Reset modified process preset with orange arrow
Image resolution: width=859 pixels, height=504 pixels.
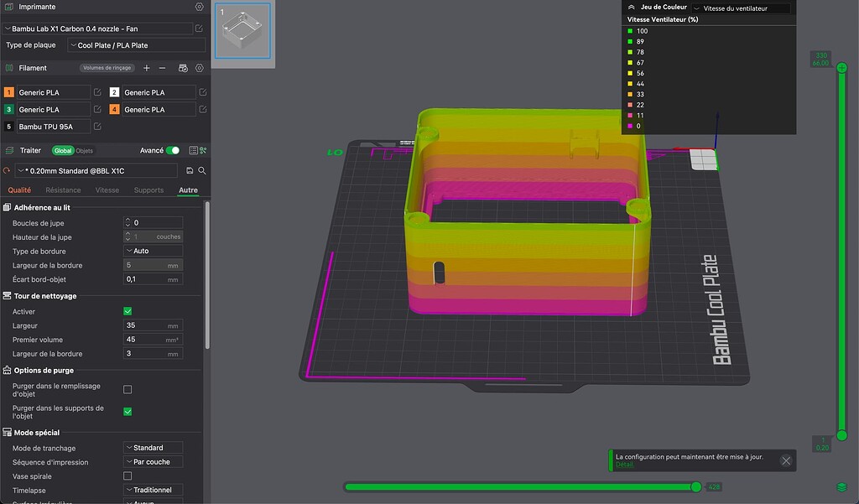(7, 171)
